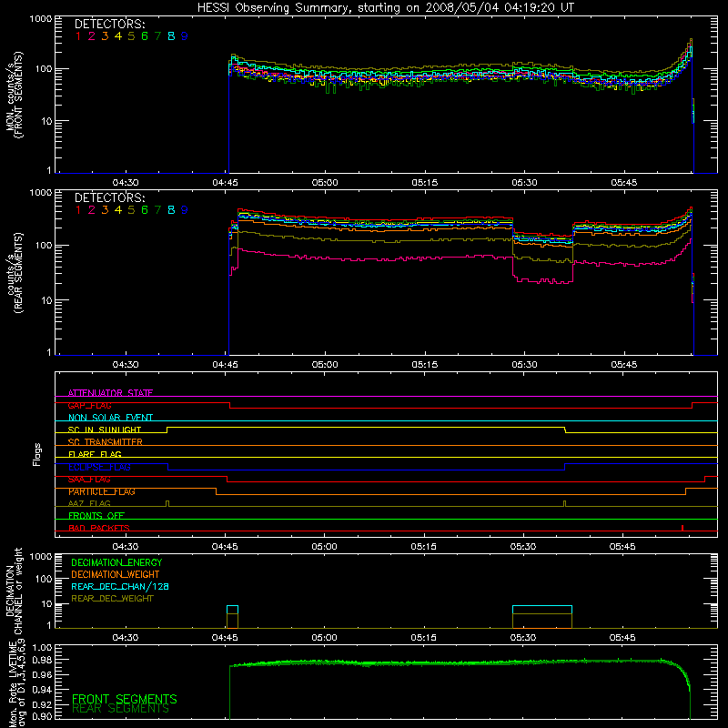This screenshot has height=728, width=728.
Task: Click the NON_SOLAR_EVENT flag label
Action: (x=110, y=418)
